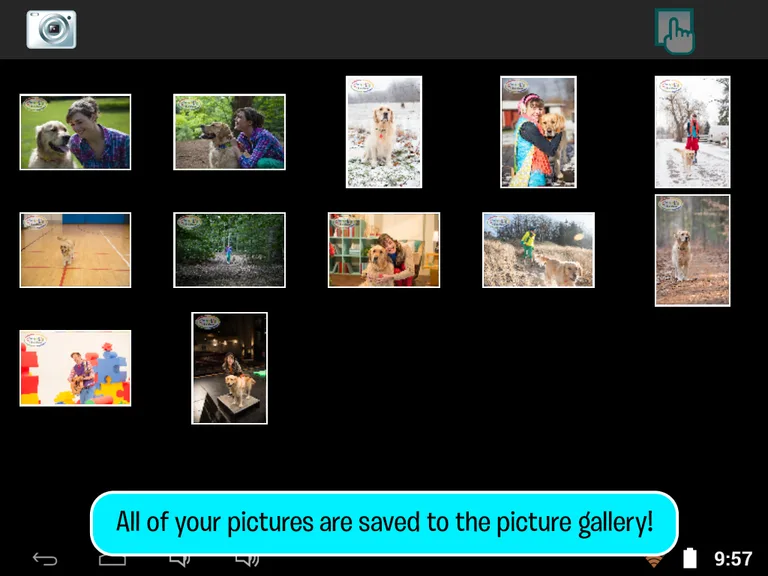Tap the clock showing 9:57
The width and height of the screenshot is (768, 576).
pos(733,558)
